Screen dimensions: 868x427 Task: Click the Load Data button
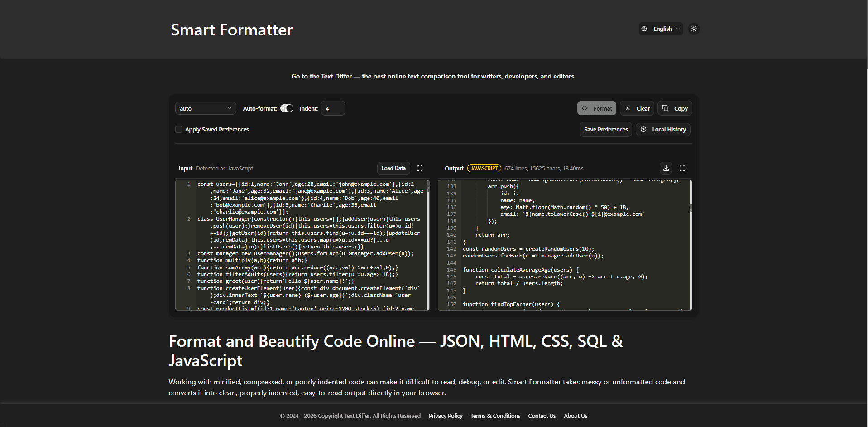(393, 168)
